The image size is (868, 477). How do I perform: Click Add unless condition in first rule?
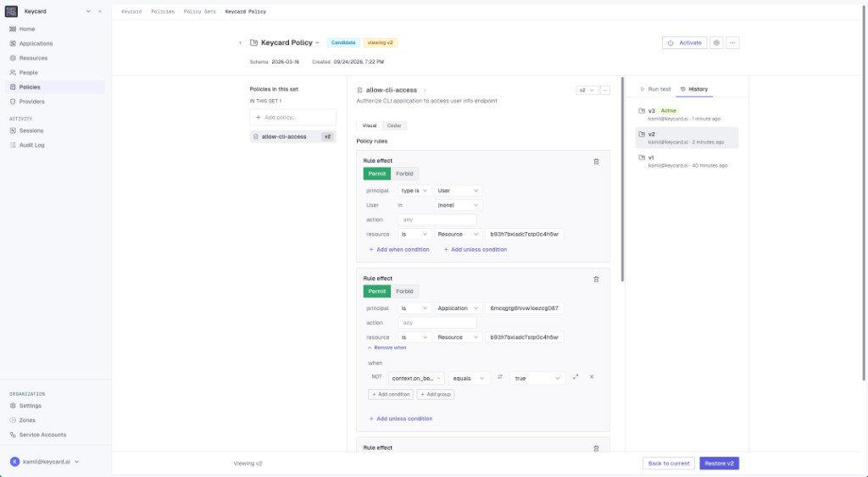point(476,250)
